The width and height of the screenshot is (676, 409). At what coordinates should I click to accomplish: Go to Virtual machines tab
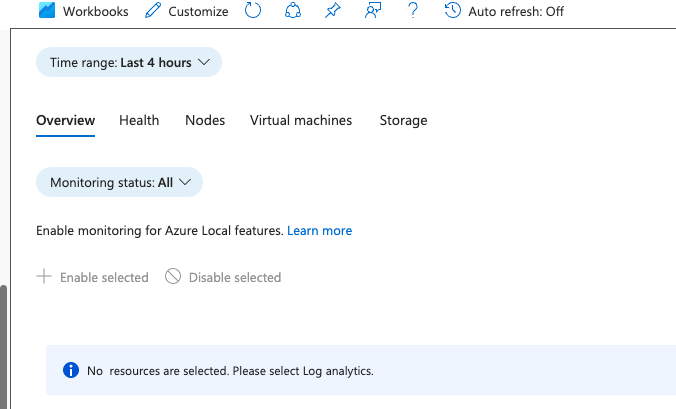(301, 120)
